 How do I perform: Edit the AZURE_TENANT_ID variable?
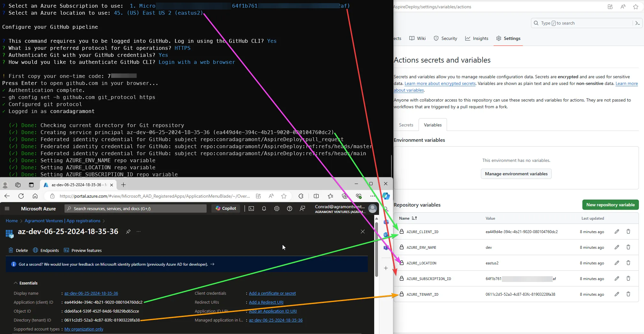617,294
